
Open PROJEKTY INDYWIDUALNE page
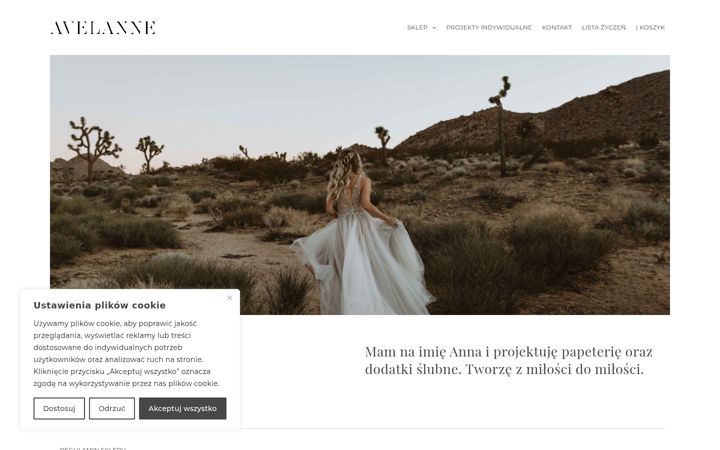coord(489,28)
